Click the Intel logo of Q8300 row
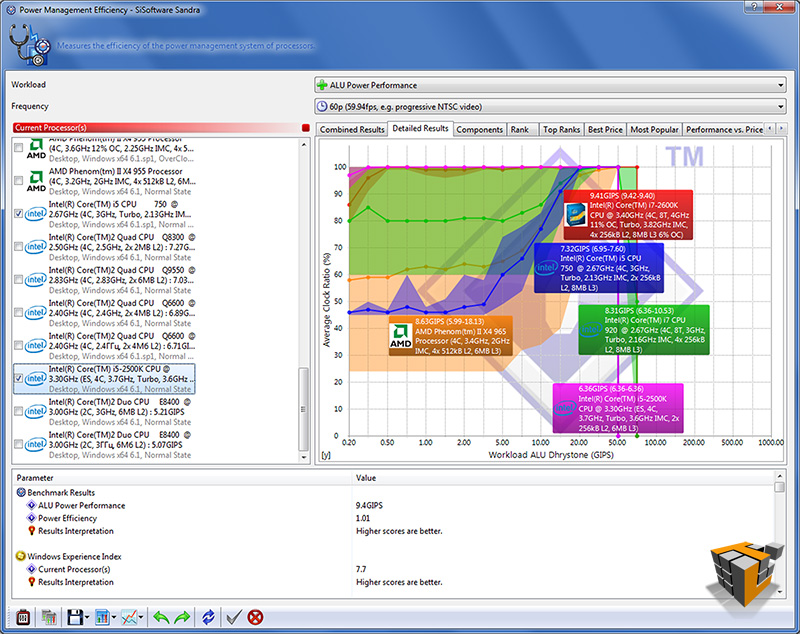800x634 pixels. (35, 247)
